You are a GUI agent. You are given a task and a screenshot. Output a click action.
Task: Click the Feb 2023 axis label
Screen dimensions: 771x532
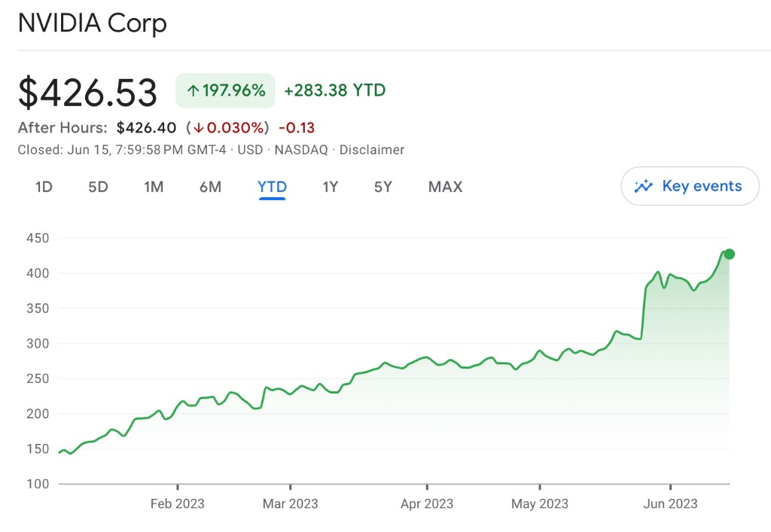177,503
